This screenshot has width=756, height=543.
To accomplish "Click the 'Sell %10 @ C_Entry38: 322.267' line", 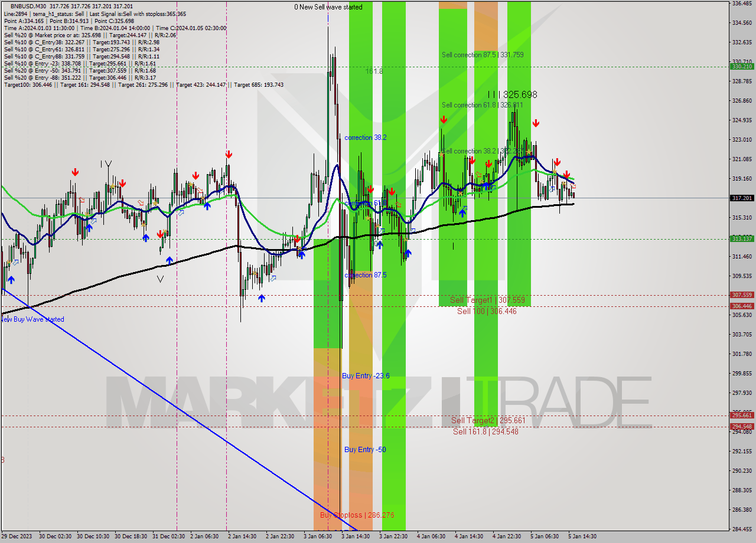I will click(82, 42).
